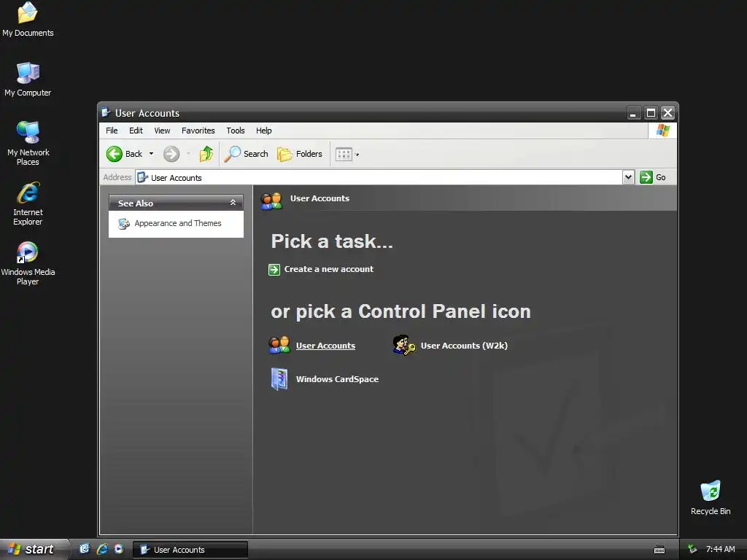
Task: Open the Windows CardSpace link
Action: click(x=337, y=379)
